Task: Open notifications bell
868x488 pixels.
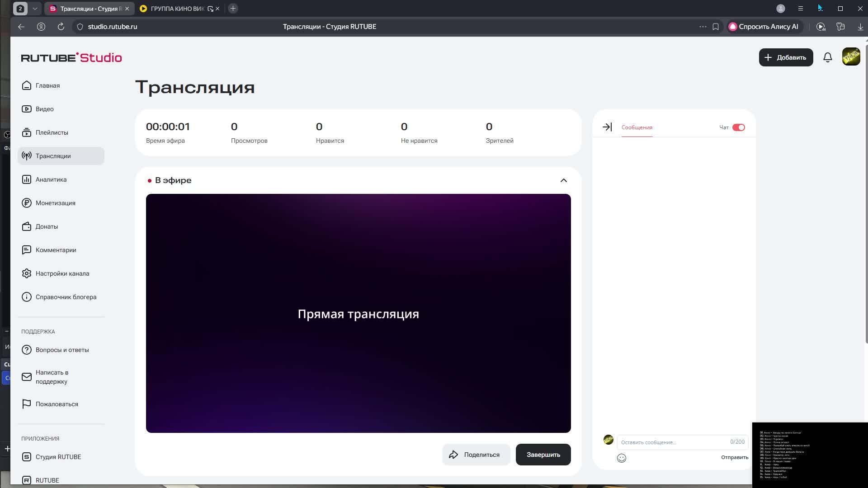Action: tap(828, 57)
